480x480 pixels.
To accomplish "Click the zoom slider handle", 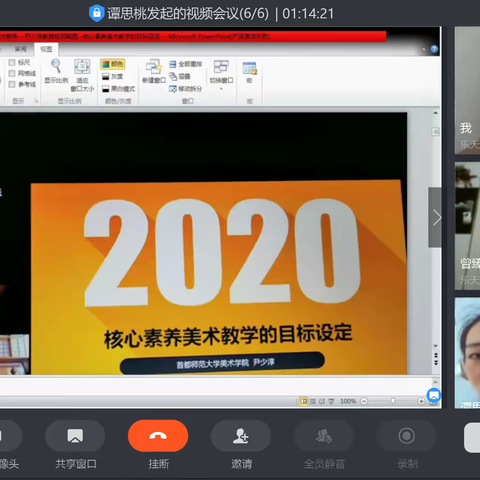I will coord(393,401).
